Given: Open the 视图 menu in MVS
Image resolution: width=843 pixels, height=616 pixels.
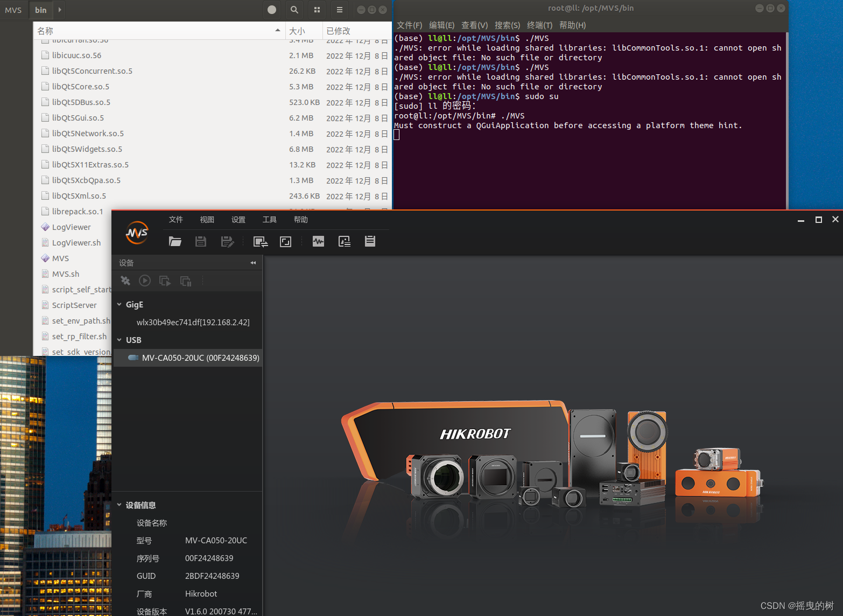Looking at the screenshot, I should [207, 219].
